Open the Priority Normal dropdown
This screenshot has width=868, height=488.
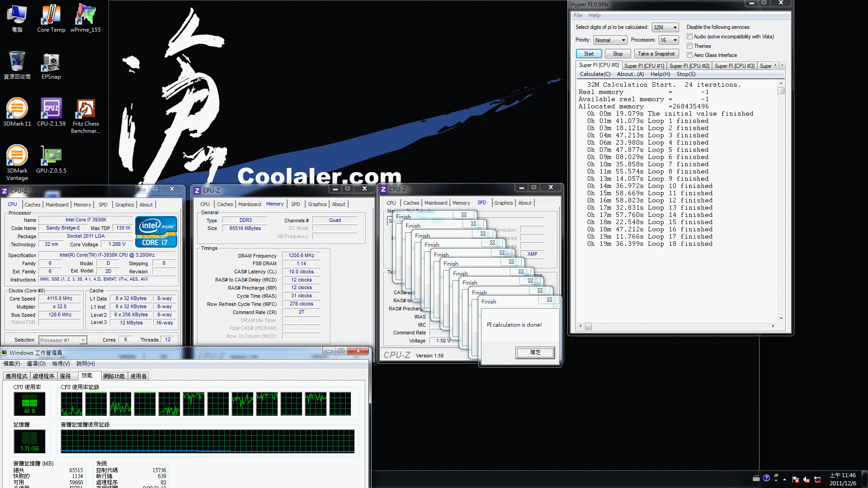(x=610, y=40)
